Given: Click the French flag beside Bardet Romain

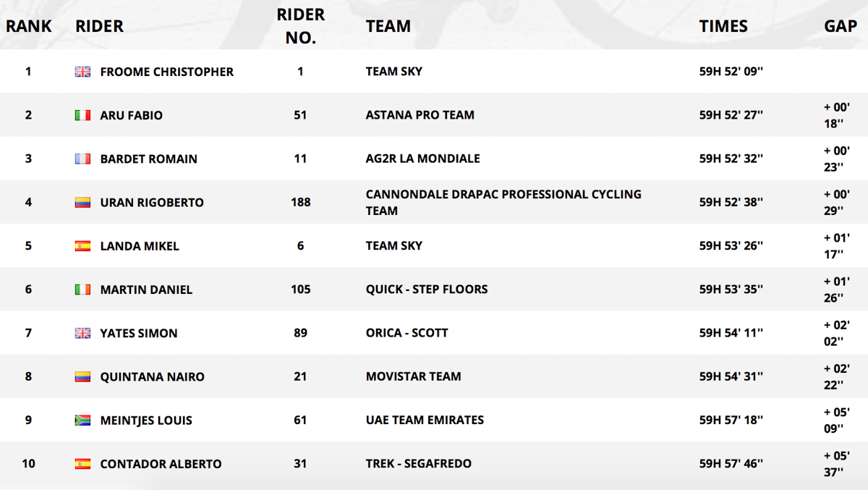Looking at the screenshot, I should coord(83,159).
